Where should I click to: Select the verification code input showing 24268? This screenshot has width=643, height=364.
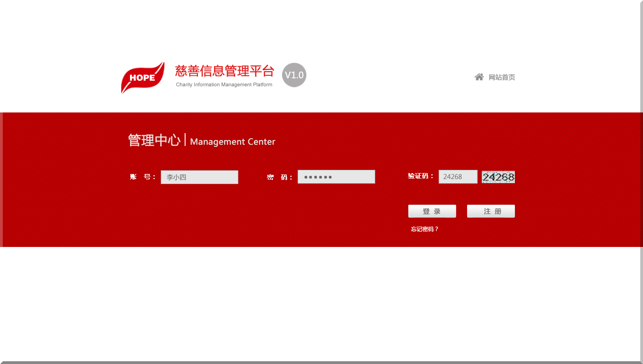[458, 176]
